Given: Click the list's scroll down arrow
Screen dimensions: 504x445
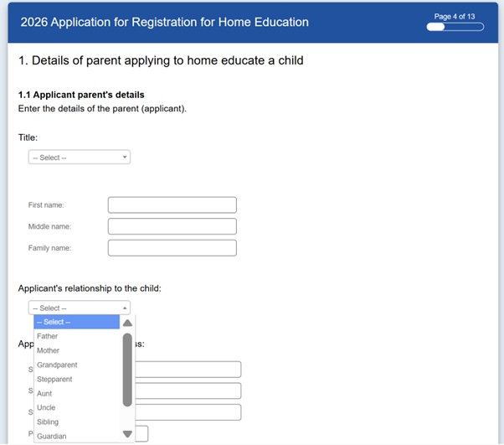Looking at the screenshot, I should (x=127, y=434).
